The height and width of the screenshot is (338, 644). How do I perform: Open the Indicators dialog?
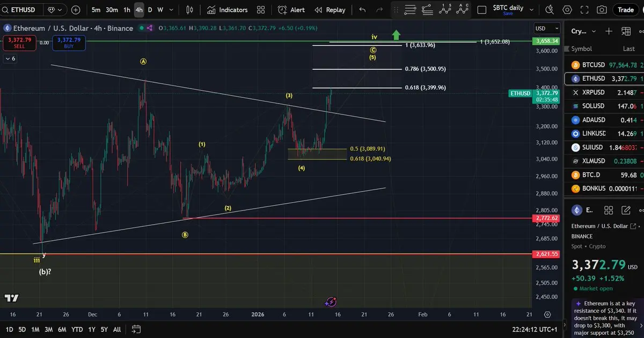coord(227,10)
